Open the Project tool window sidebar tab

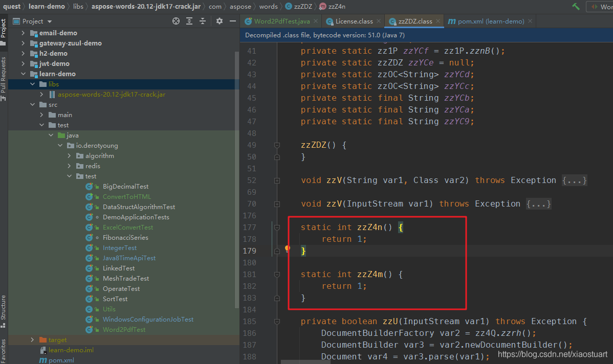[x=4, y=31]
